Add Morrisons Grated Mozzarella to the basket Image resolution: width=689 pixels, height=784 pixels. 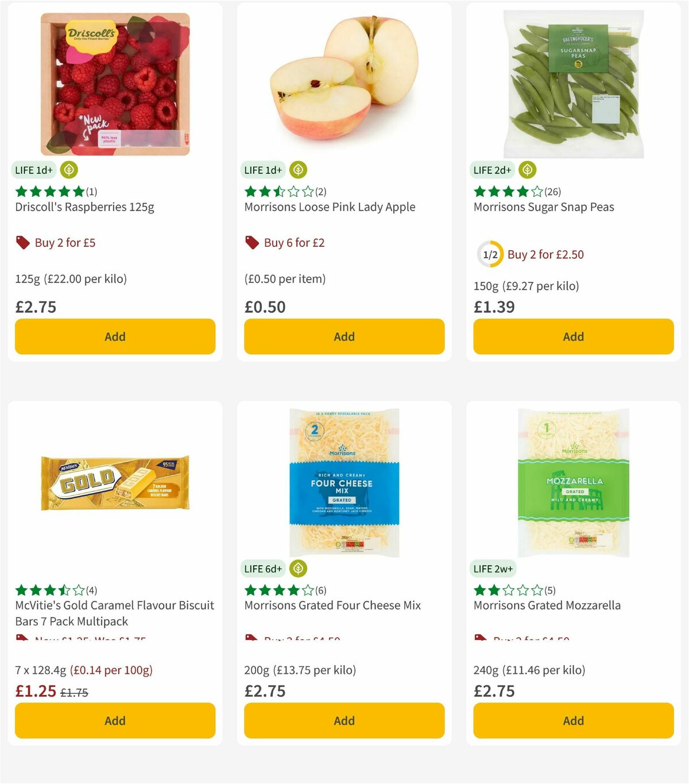click(x=572, y=720)
